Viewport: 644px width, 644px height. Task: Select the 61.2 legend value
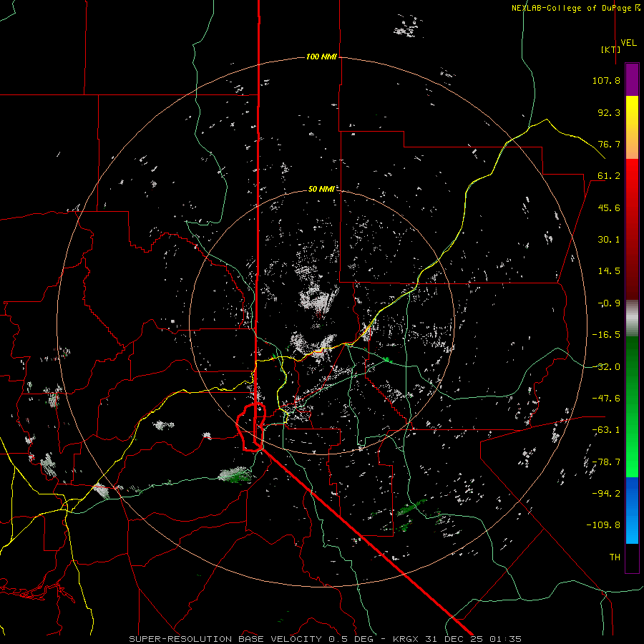[x=609, y=176]
